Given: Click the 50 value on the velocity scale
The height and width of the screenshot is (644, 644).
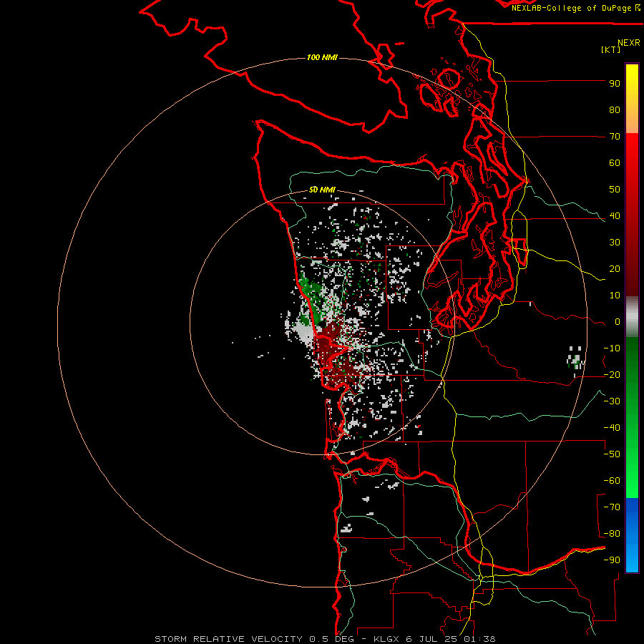Looking at the screenshot, I should tap(615, 190).
